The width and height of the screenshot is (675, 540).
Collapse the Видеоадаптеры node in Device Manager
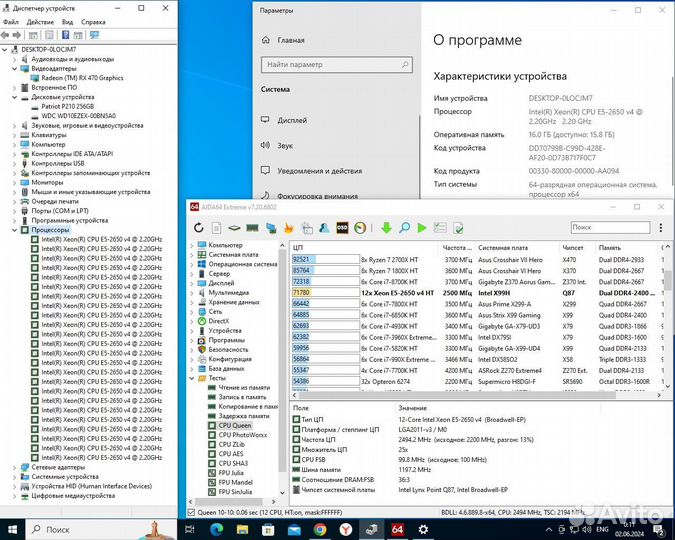(x=15, y=68)
